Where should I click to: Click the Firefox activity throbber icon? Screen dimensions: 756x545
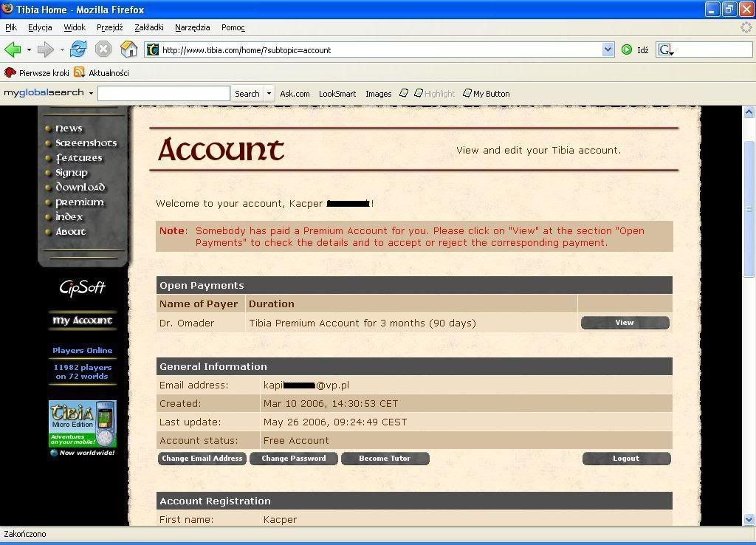click(747, 27)
